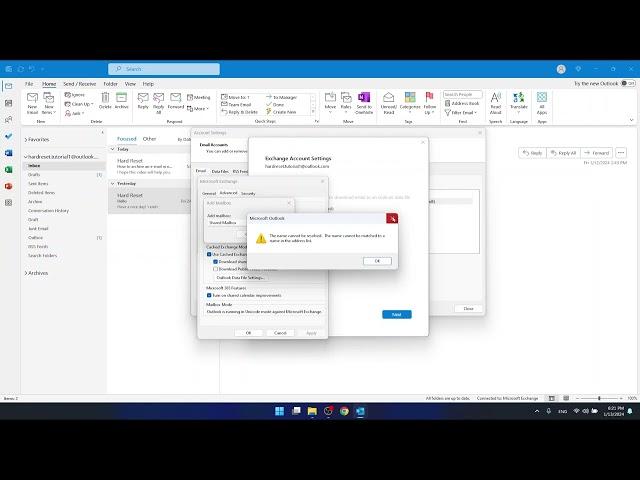Click the Ignore conversation icon

75,95
